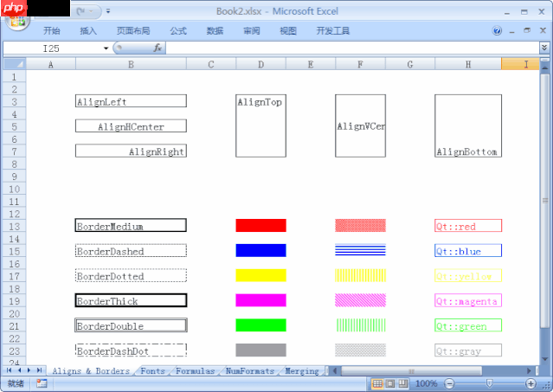Select the Aligns & Borders sheet tab

point(91,371)
